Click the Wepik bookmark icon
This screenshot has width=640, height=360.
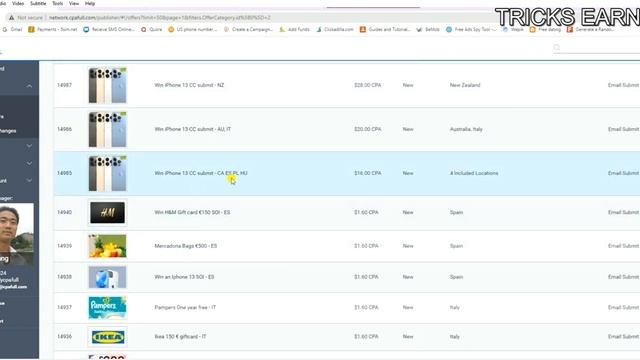coord(505,29)
